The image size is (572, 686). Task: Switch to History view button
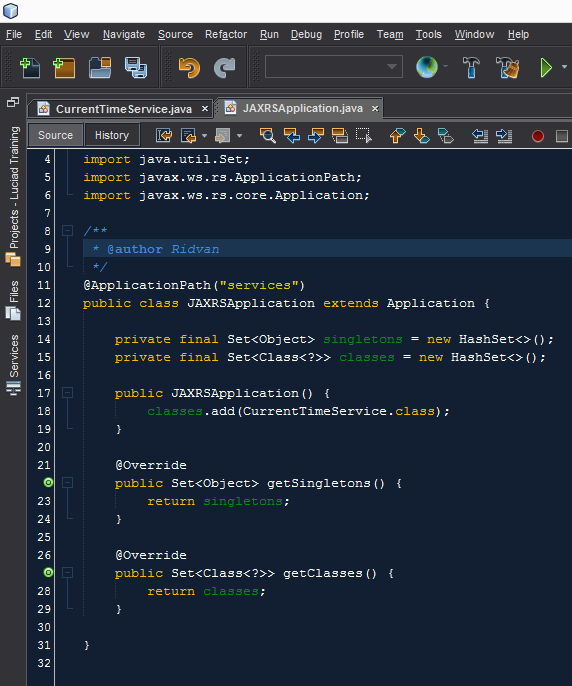tap(112, 135)
